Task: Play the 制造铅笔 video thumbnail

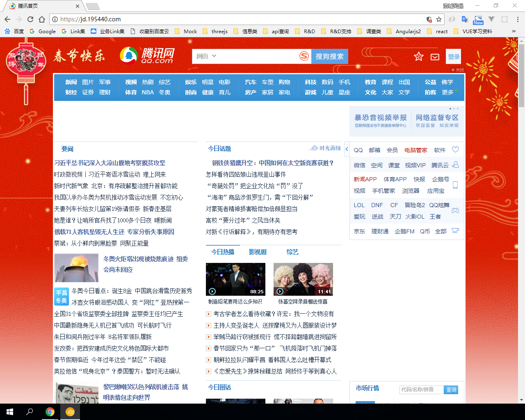Action: tap(235, 279)
